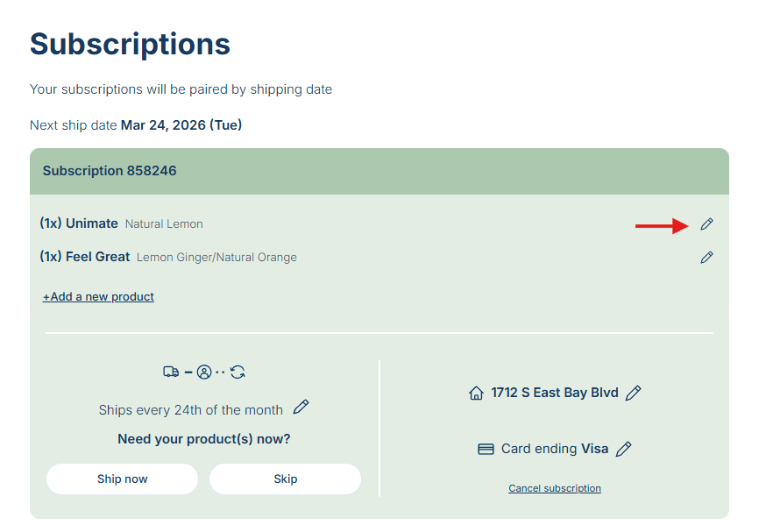Click pencil icon beside shipping schedule
759x532 pixels.
[301, 408]
